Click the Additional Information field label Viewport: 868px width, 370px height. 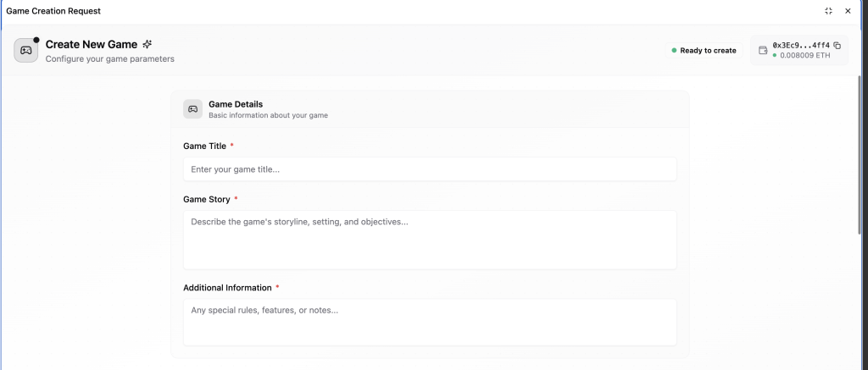pos(227,288)
